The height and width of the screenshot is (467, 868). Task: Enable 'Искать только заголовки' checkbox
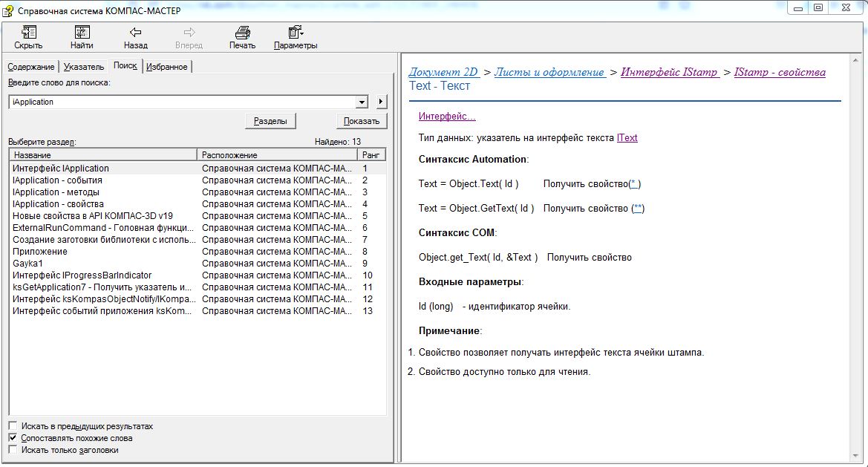[13, 450]
